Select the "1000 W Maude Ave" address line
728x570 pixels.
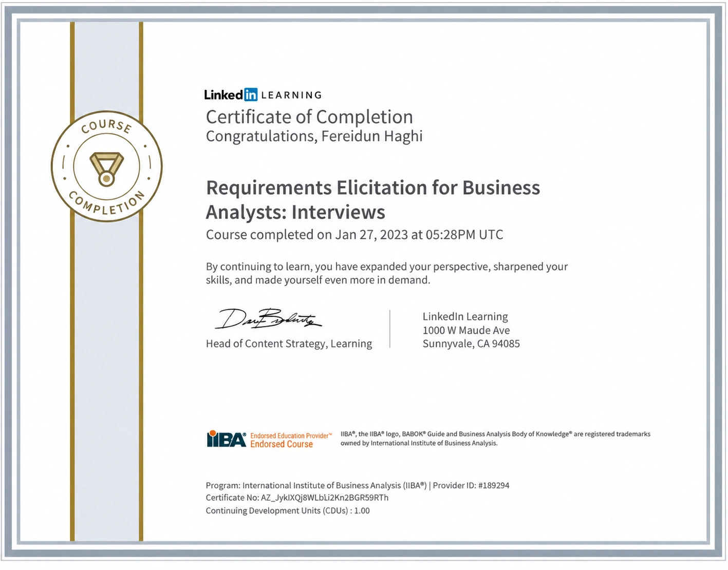(x=466, y=330)
